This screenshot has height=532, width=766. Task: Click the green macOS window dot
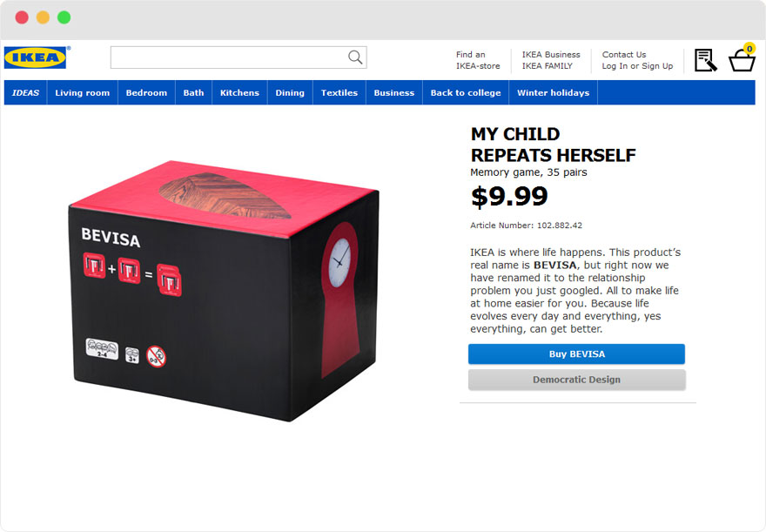tap(64, 17)
